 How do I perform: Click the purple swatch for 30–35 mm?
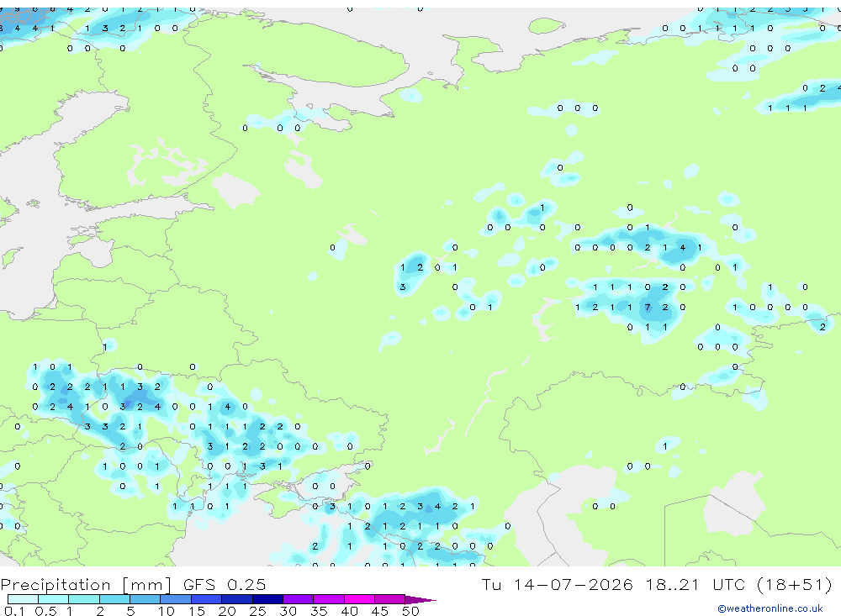point(298,599)
